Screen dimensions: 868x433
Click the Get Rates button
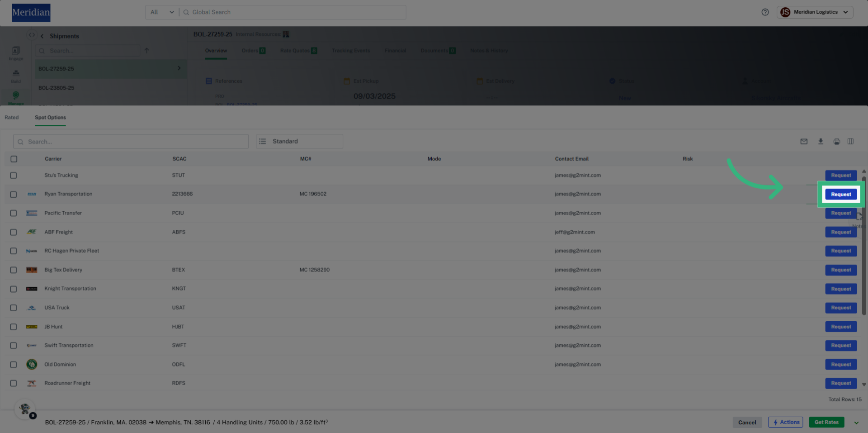click(826, 422)
